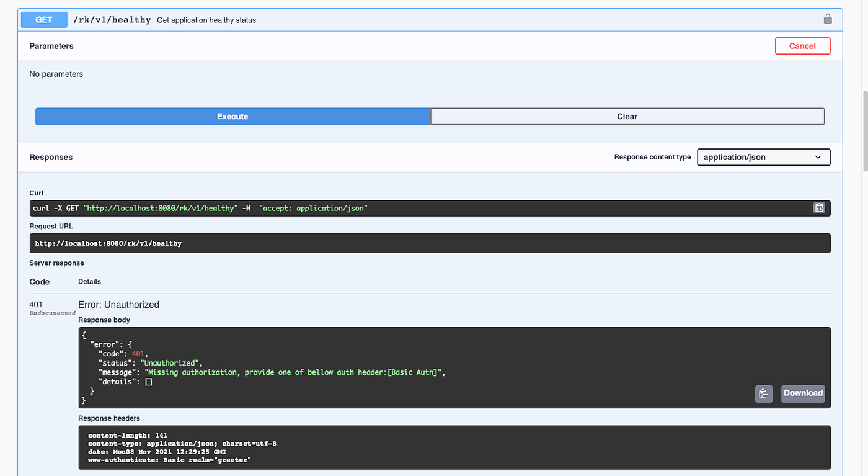This screenshot has height=476, width=868.
Task: Click the Error: Unauthorized text
Action: (118, 305)
